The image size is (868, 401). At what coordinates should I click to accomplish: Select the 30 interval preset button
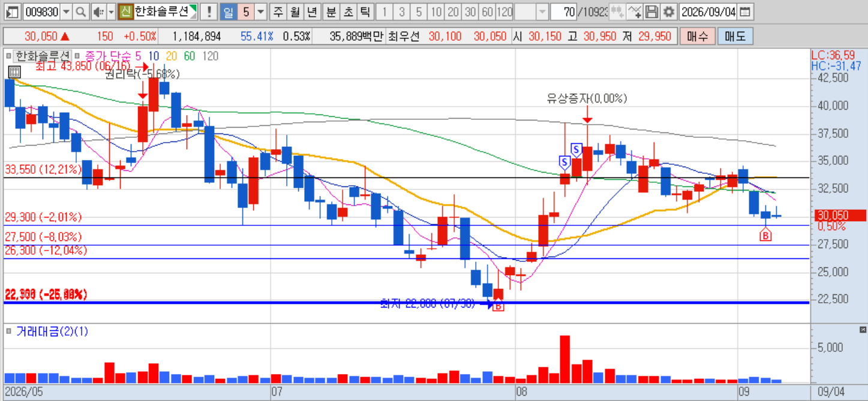(x=471, y=11)
